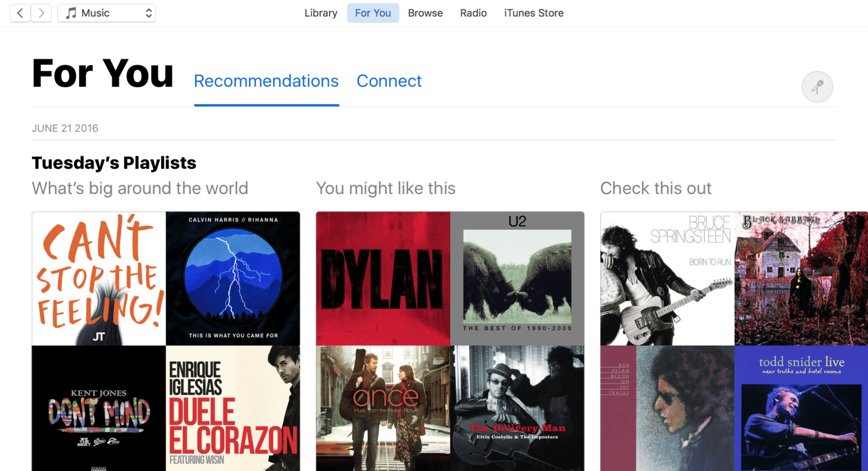Click the music note icon
Screen dimensions: 868x471
coord(71,13)
